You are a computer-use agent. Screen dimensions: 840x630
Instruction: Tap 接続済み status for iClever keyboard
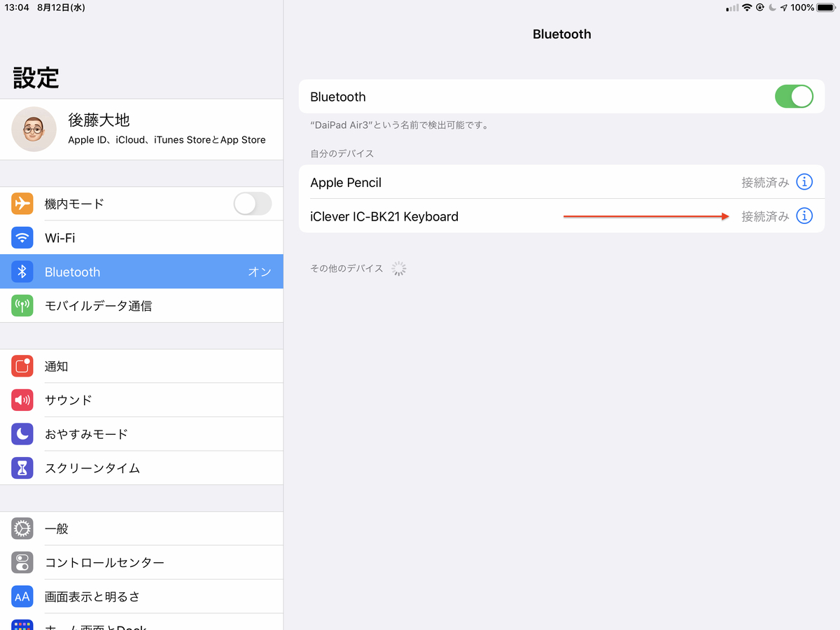click(765, 216)
